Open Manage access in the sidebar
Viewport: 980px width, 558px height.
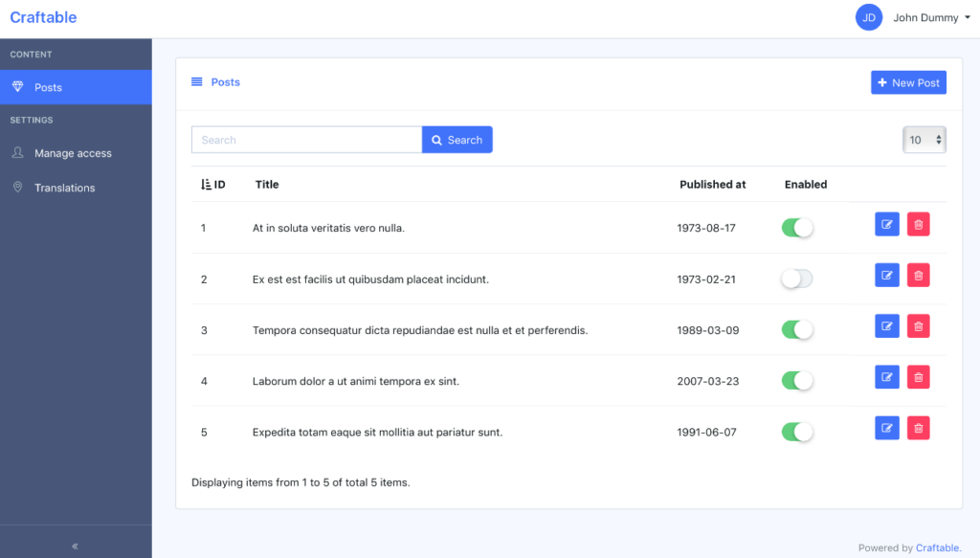(73, 153)
